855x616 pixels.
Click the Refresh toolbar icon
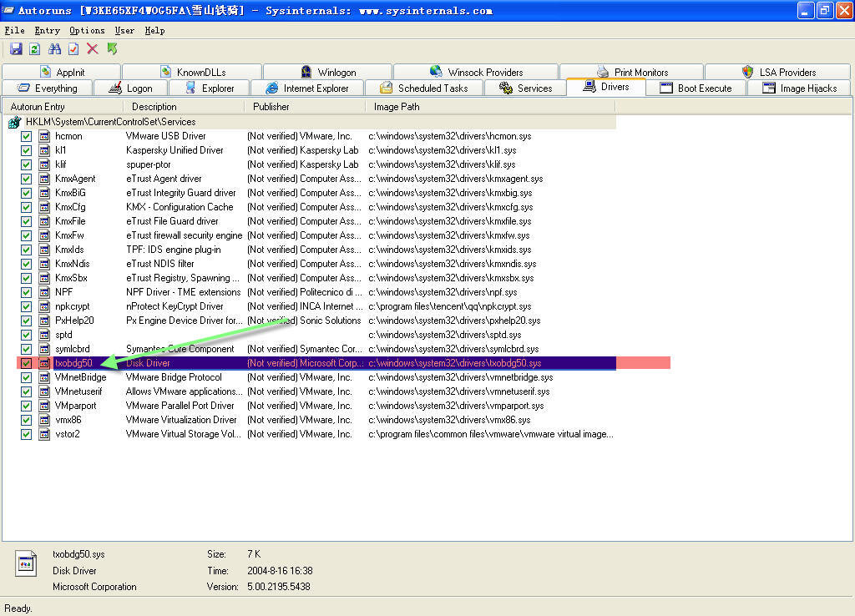[35, 49]
